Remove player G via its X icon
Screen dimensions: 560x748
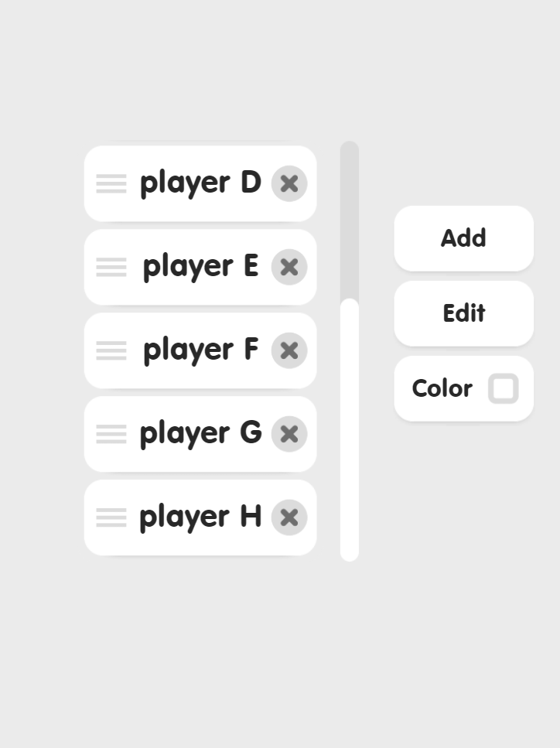point(289,434)
